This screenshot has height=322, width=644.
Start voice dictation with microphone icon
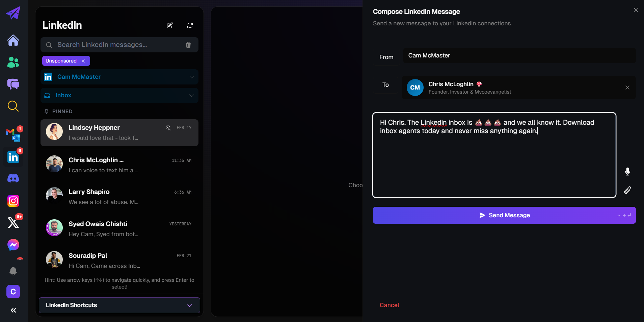627,172
